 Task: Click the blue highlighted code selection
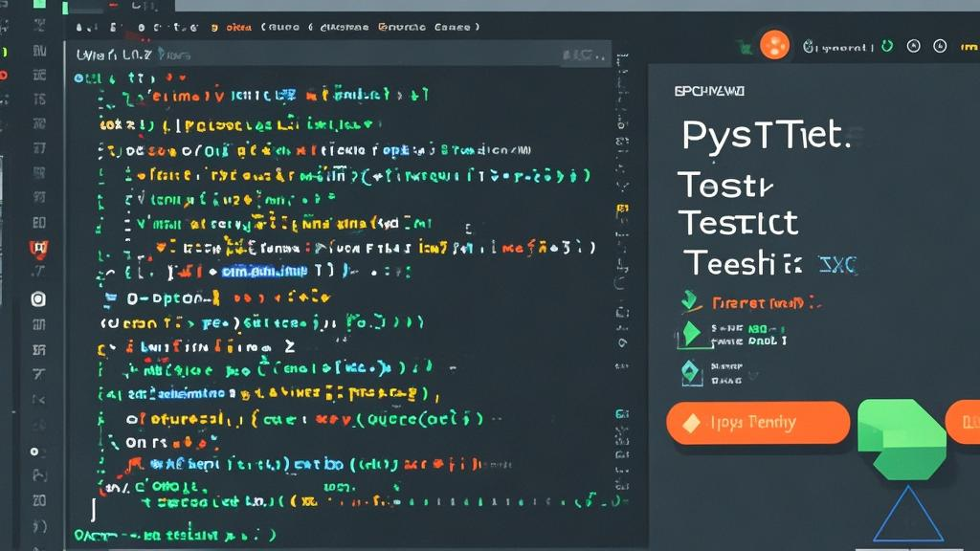pos(264,271)
